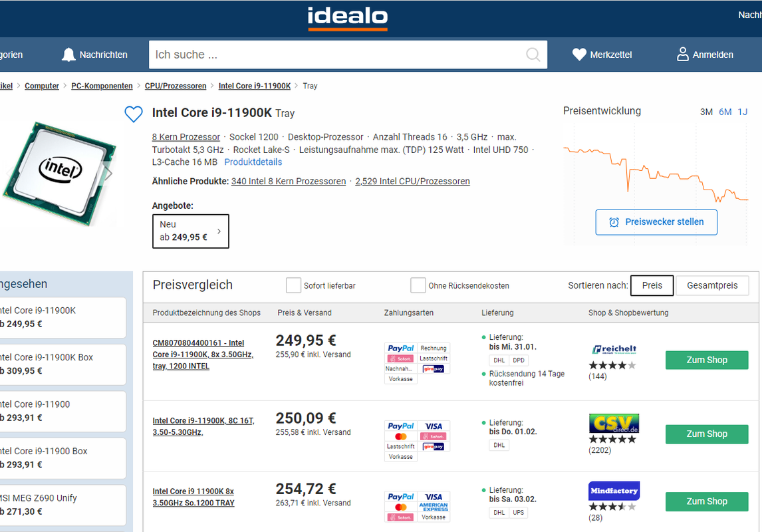Show 3M price history
762x532 pixels.
[706, 112]
